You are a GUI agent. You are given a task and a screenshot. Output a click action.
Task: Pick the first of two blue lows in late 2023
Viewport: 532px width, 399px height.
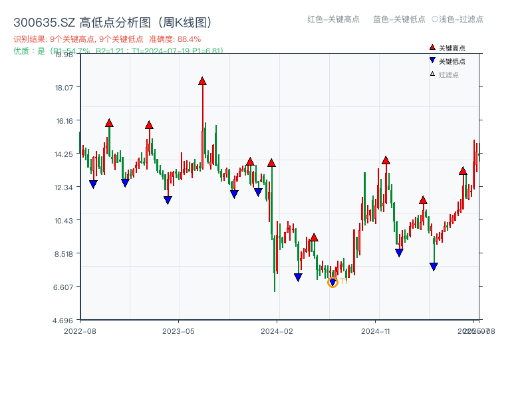click(x=234, y=194)
